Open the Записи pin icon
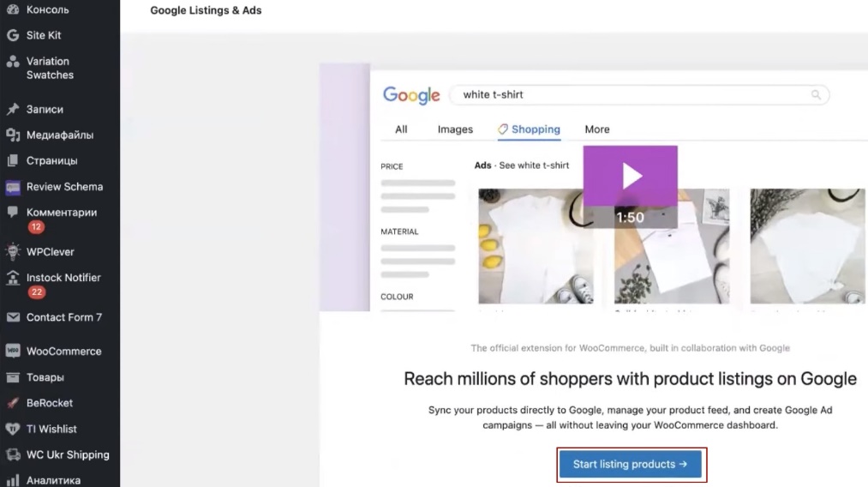868x487 pixels. tap(13, 109)
